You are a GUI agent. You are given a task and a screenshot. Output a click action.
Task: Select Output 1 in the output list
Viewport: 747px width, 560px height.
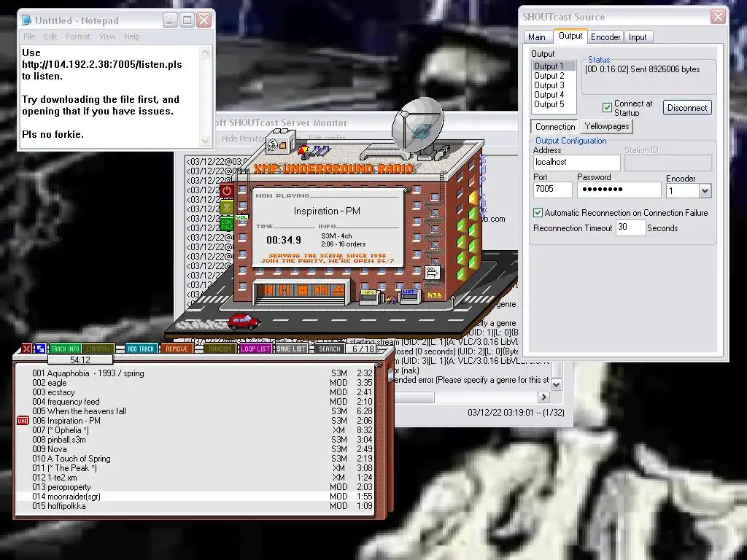pos(554,66)
